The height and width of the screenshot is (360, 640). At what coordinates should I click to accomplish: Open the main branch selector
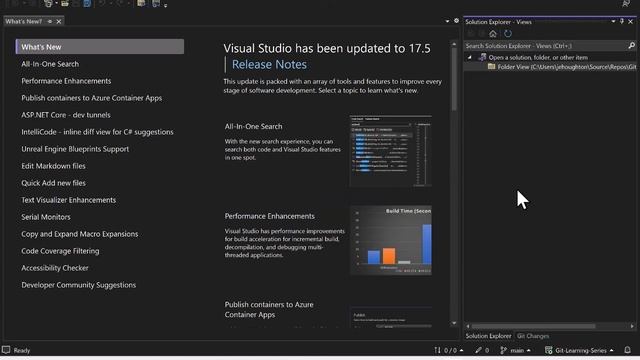pyautogui.click(x=516, y=350)
